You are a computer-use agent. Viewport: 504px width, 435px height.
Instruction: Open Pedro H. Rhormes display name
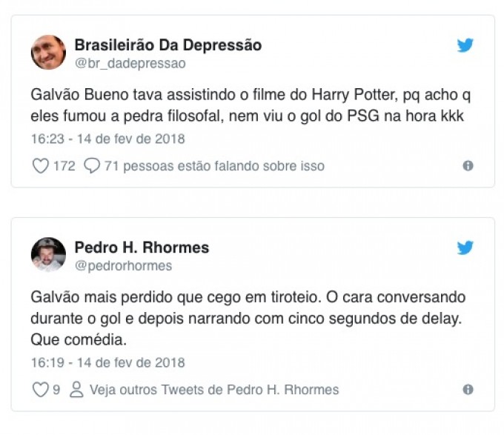(x=142, y=248)
